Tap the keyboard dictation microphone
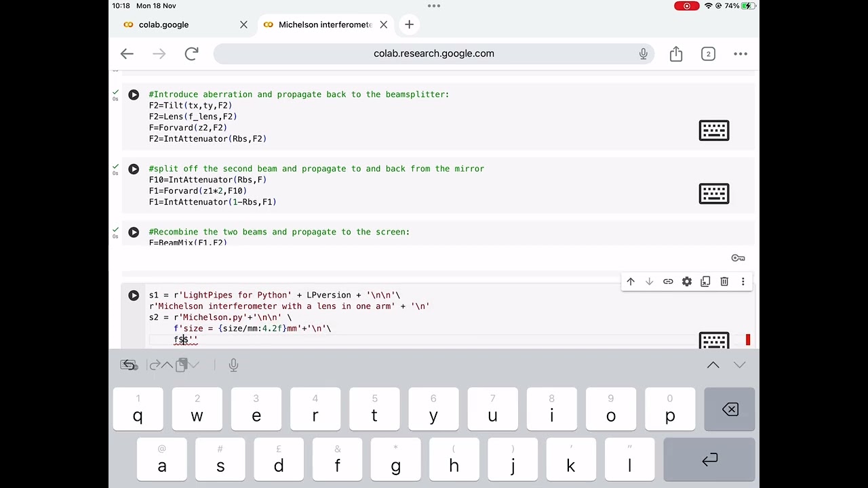Viewport: 868px width, 488px height. click(233, 365)
